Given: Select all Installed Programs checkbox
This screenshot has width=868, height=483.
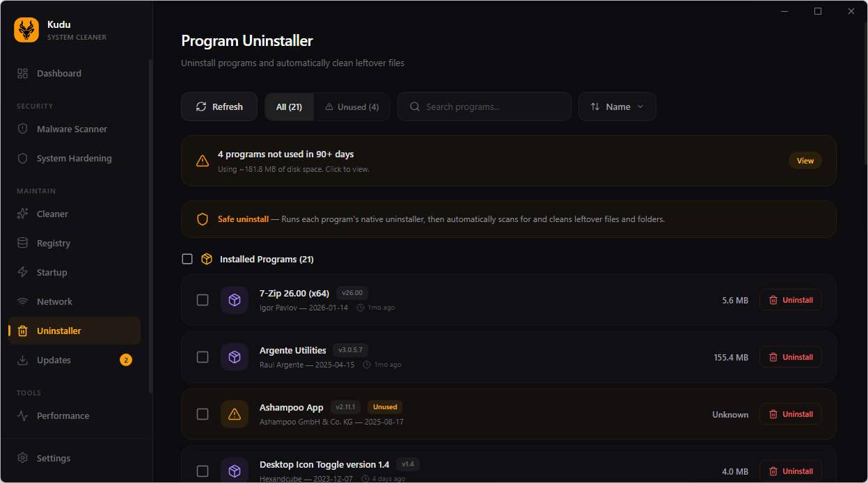Looking at the screenshot, I should [187, 259].
